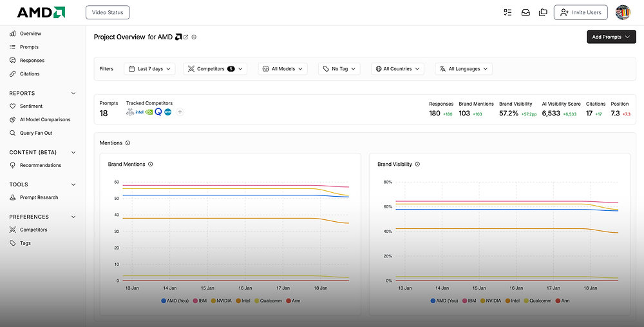Click the Prompts count 18
The height and width of the screenshot is (327, 644).
coord(104,113)
